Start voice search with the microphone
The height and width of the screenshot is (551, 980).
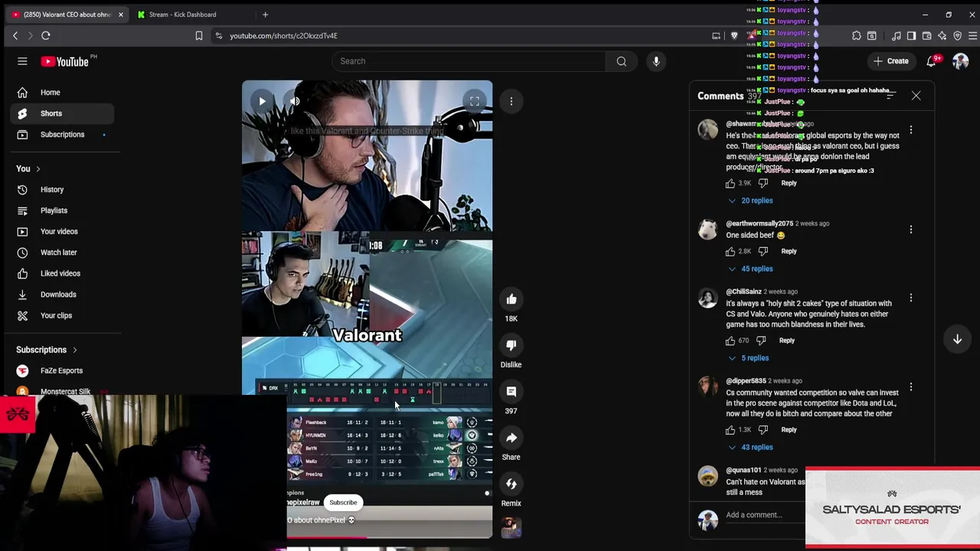(656, 61)
